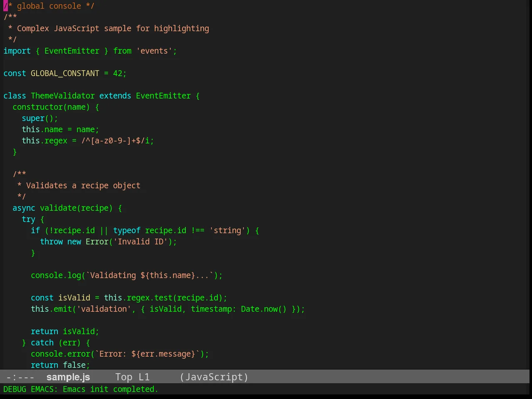Click the -:--- buffer status indicator
The height and width of the screenshot is (399, 532).
coord(20,377)
